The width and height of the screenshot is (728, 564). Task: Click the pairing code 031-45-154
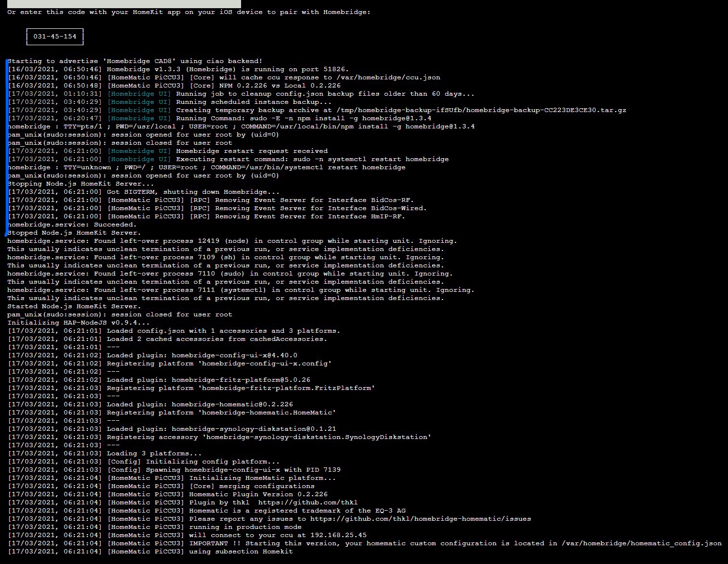55,37
